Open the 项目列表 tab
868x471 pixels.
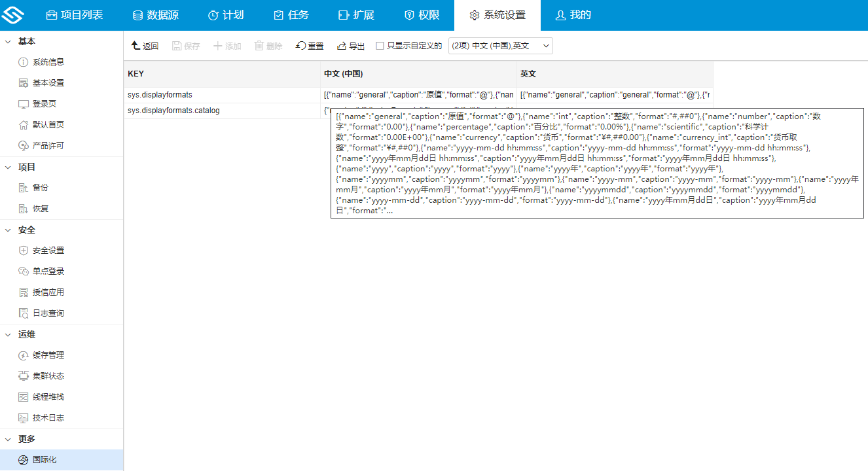(75, 15)
